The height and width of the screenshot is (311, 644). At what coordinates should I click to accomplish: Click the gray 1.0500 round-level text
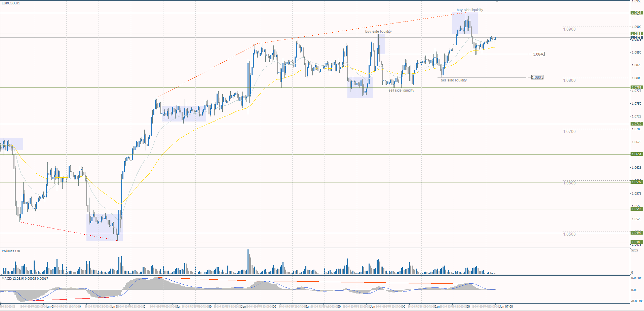point(569,234)
